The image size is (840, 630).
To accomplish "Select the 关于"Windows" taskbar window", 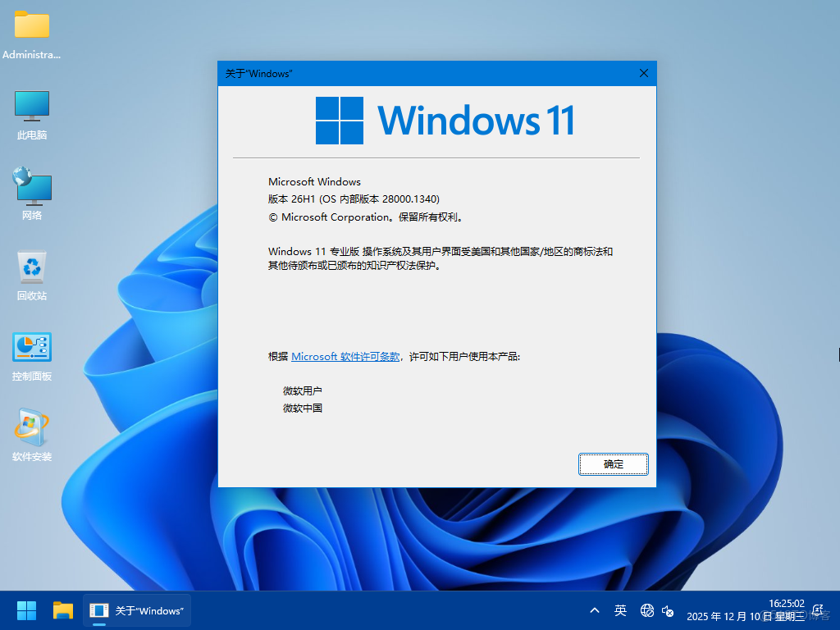I will coord(136,610).
